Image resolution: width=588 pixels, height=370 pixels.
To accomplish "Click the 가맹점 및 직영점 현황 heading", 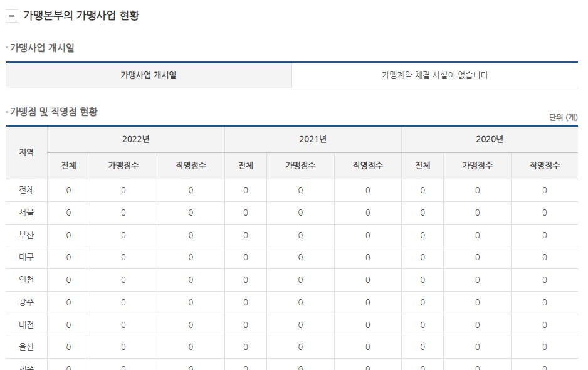I will click(x=54, y=112).
